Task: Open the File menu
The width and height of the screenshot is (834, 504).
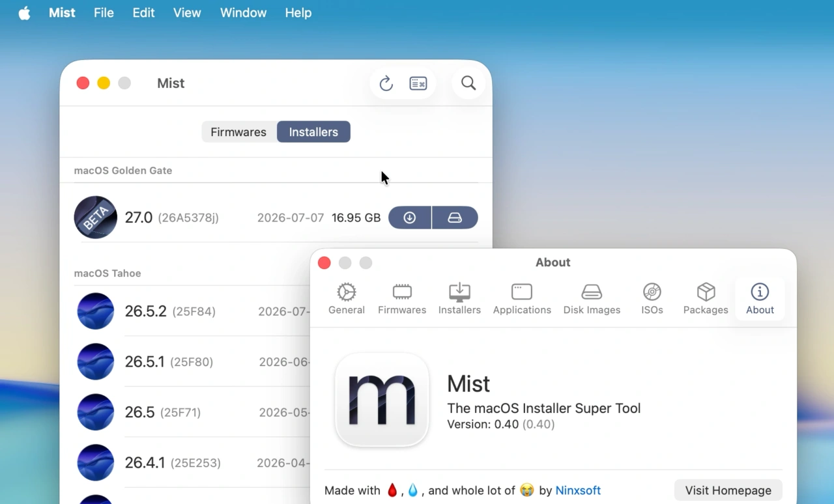Action: pyautogui.click(x=104, y=13)
